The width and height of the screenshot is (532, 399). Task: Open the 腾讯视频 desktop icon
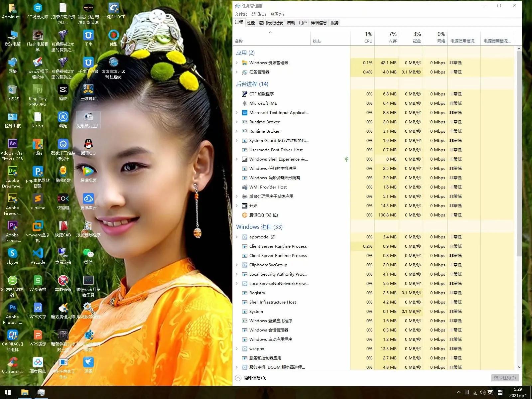tap(88, 174)
